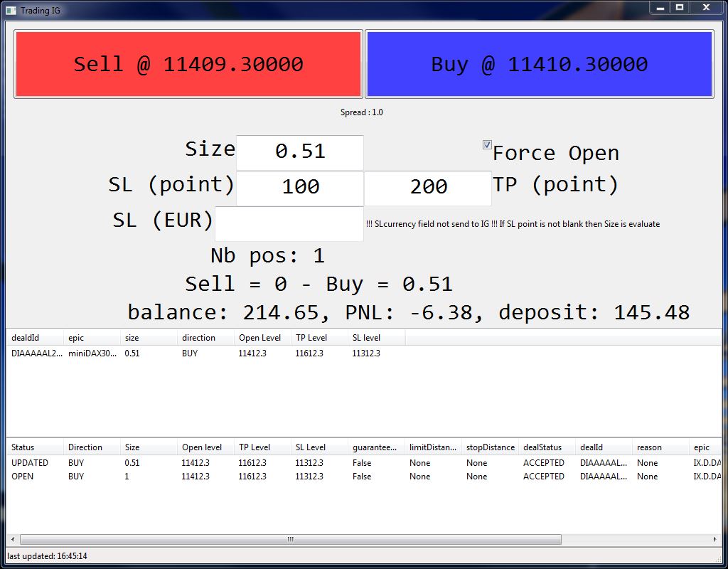728x569 pixels.
Task: Focus the SL (point) field showing 100
Action: click(x=299, y=188)
